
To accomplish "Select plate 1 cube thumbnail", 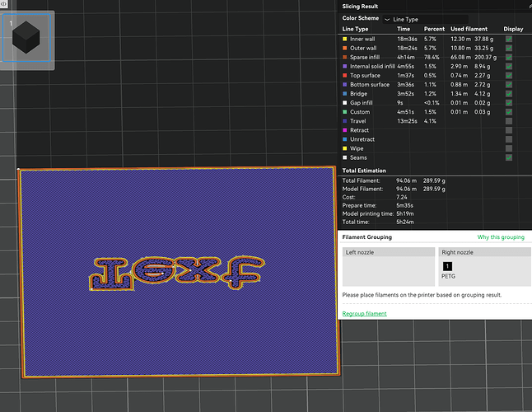I will tap(26, 38).
